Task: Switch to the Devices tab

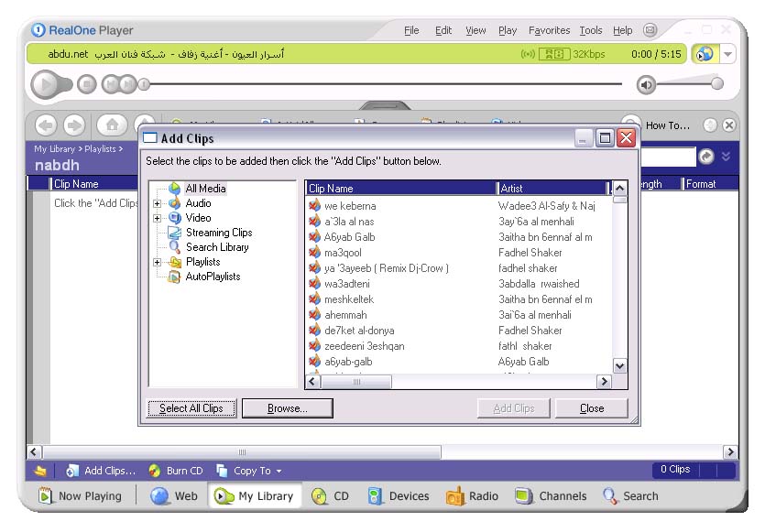Action: [x=399, y=496]
